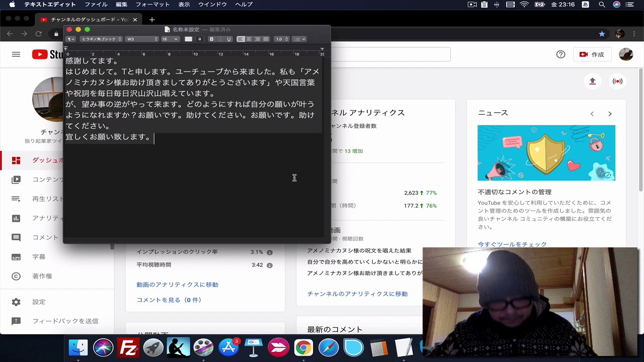Toggle italic formatting in TextEdit toolbar

(x=220, y=39)
